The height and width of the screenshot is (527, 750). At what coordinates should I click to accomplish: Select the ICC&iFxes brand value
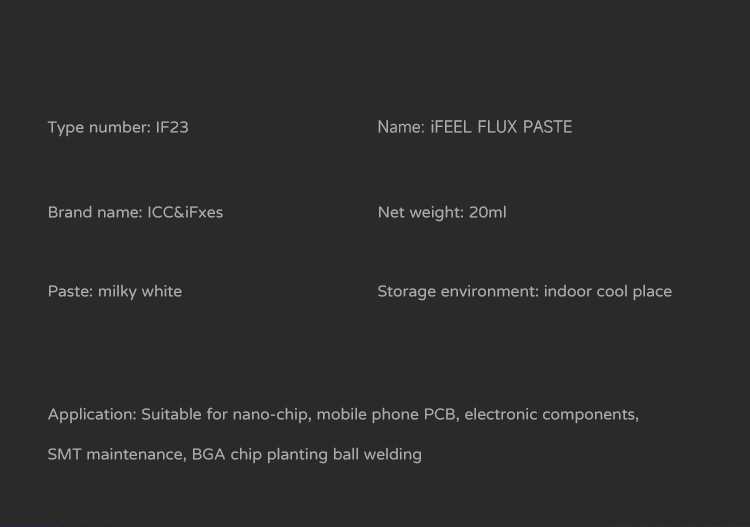pos(185,212)
